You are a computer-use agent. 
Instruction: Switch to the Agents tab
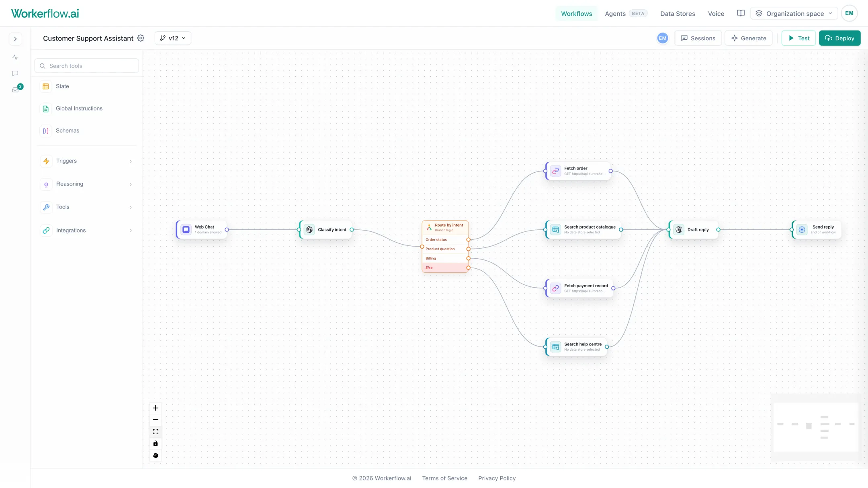615,14
